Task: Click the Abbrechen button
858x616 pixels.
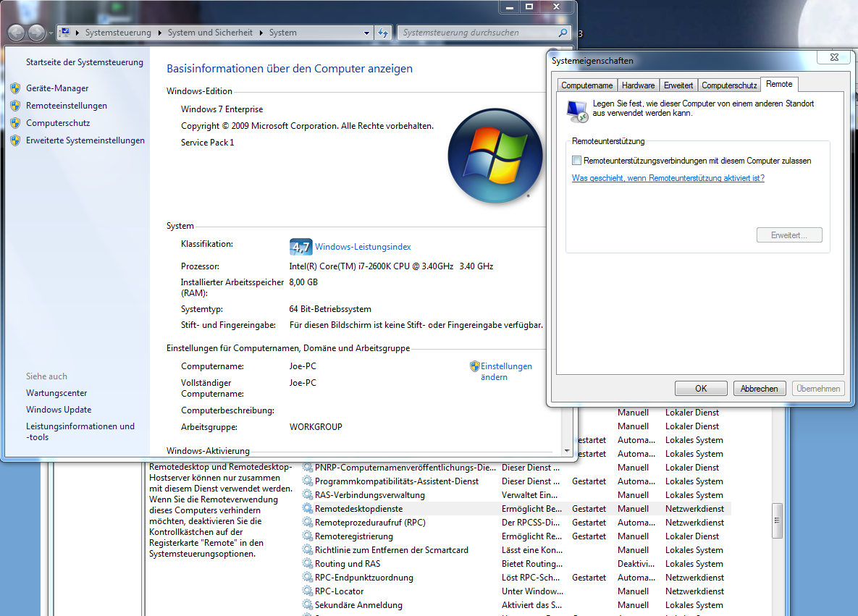Action: pyautogui.click(x=759, y=389)
